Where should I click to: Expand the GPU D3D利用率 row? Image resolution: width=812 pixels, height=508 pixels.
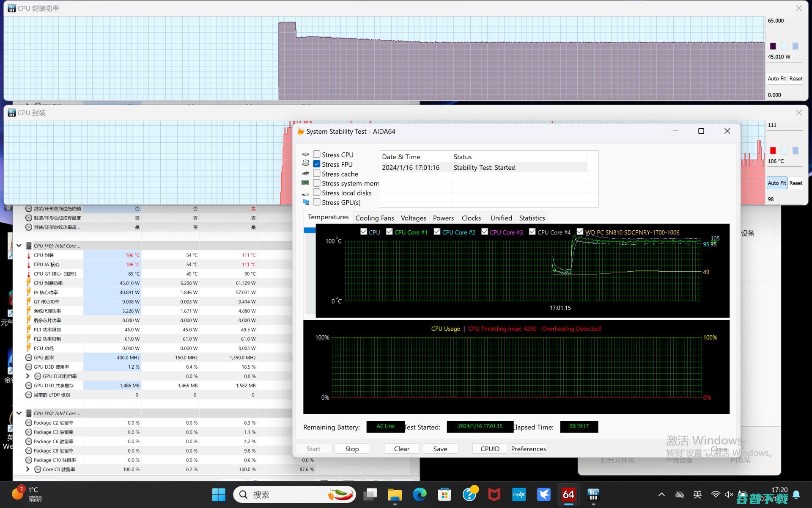[x=27, y=376]
